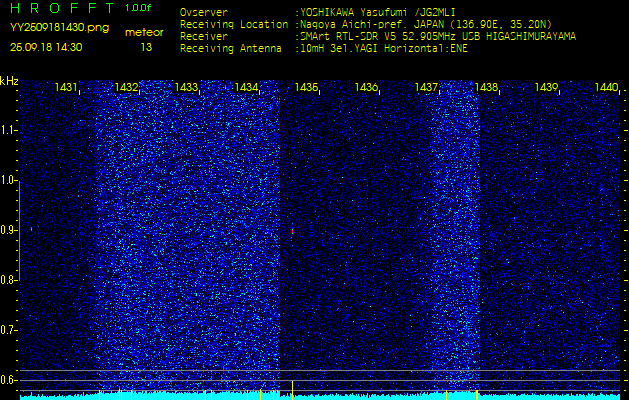Click the tall yellow detection marker below 1435
629x400 pixels.
(x=292, y=390)
